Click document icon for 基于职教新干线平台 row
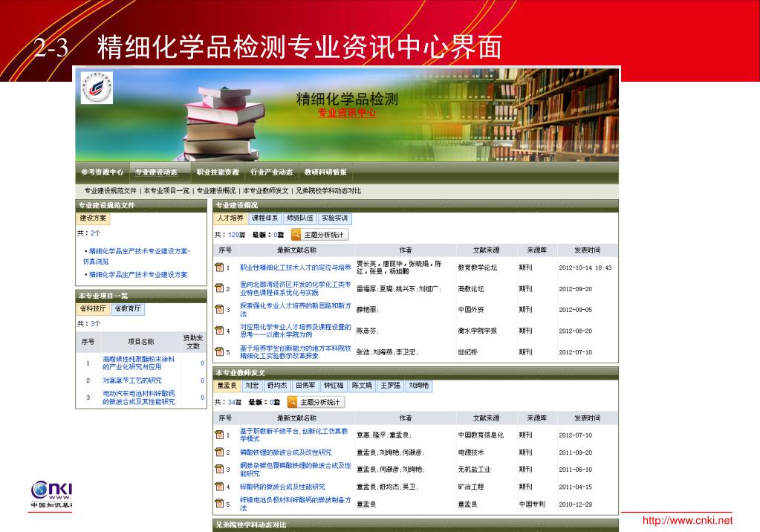 coord(219,435)
